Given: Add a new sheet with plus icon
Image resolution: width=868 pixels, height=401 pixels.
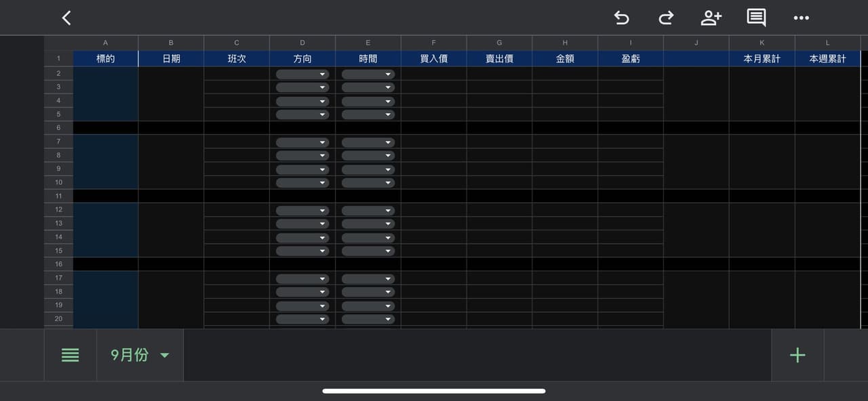Looking at the screenshot, I should click(797, 355).
